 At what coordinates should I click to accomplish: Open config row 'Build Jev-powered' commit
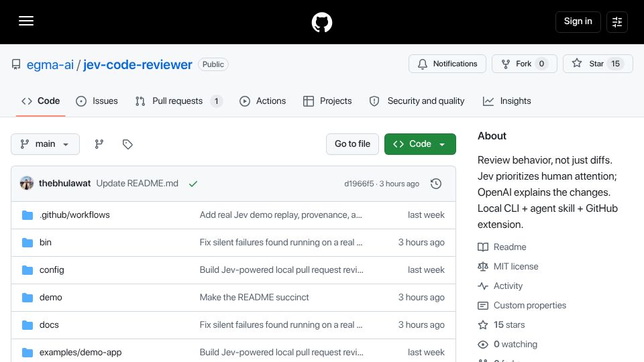click(x=281, y=270)
